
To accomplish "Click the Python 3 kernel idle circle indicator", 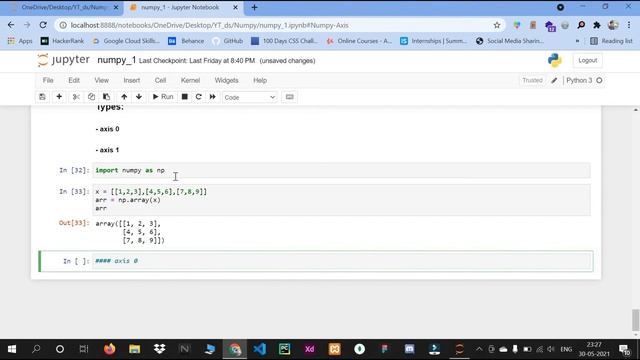I will [x=599, y=80].
